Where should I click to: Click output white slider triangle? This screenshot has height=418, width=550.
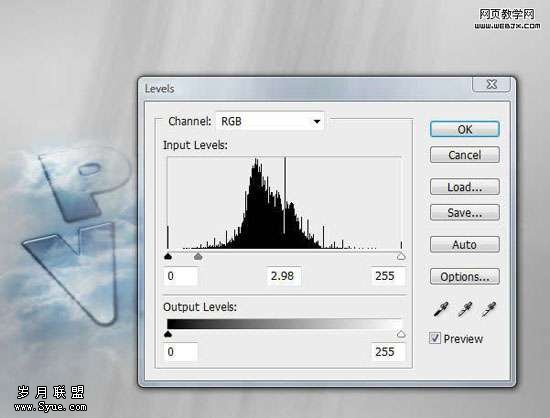point(401,334)
